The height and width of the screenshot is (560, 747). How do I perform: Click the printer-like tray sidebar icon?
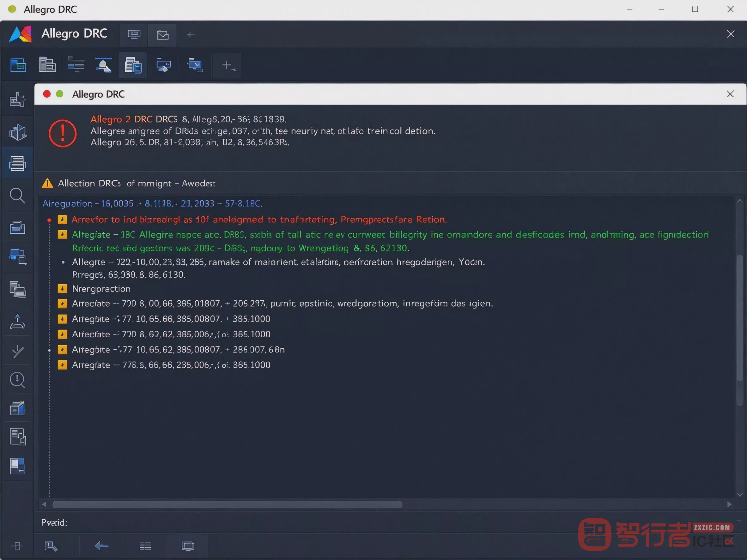coord(17,227)
